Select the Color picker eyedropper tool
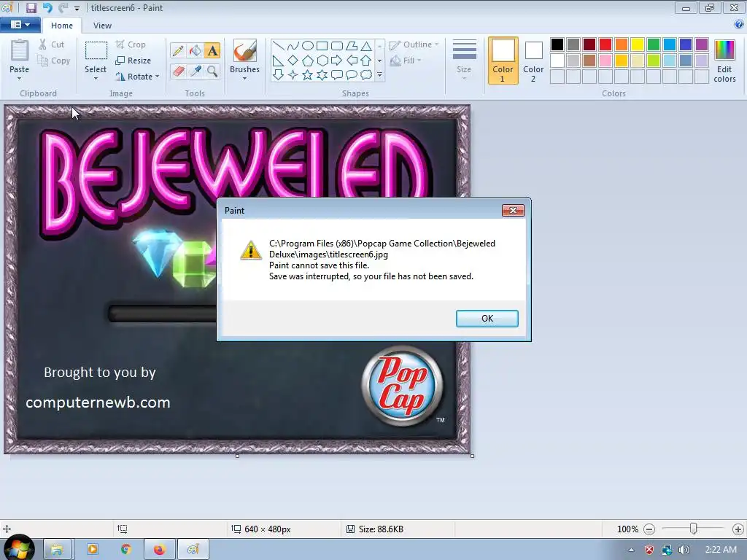 [x=196, y=71]
